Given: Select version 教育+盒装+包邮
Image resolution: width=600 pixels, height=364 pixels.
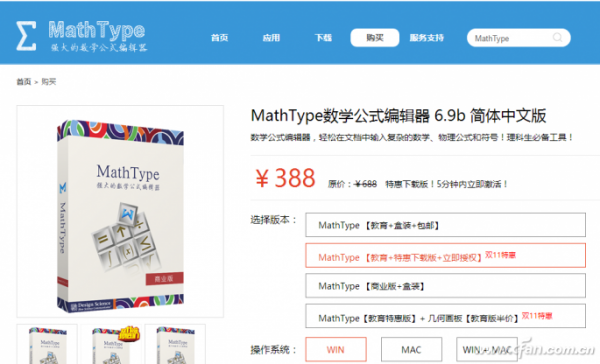Looking at the screenshot, I should [x=445, y=225].
